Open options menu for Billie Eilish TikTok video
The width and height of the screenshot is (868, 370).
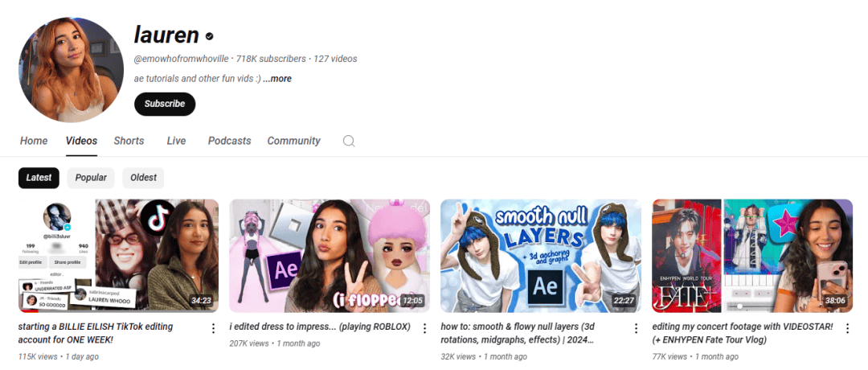213,328
